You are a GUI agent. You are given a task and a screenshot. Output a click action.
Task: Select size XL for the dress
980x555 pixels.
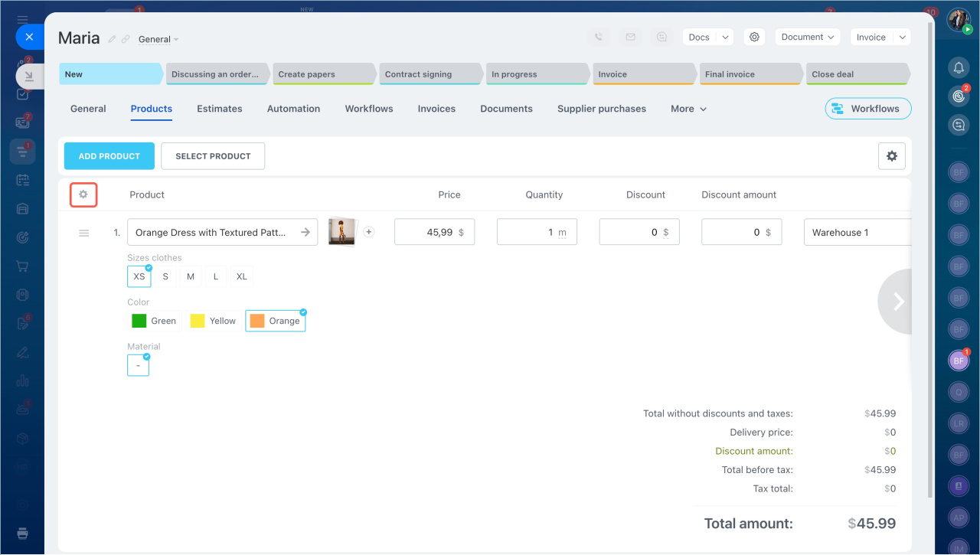pos(241,276)
